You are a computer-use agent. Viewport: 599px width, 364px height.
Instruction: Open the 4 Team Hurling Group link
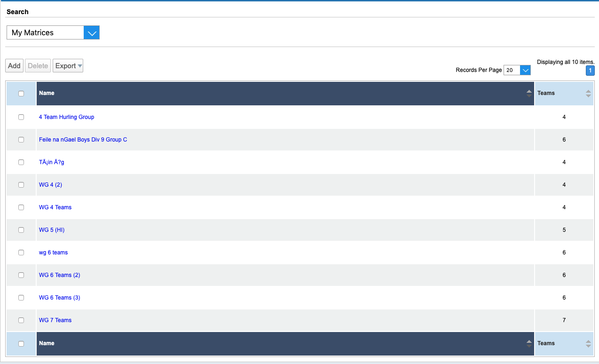66,117
